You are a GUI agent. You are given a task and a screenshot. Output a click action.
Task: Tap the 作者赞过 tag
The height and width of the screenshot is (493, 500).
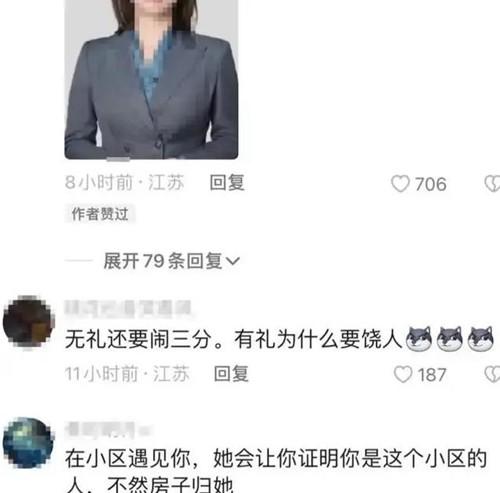[100, 214]
